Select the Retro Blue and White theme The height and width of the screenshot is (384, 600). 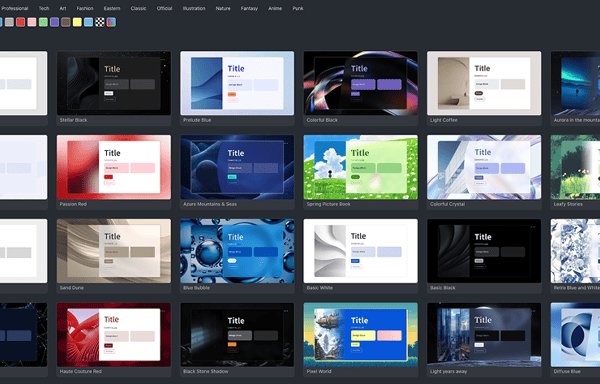(575, 256)
